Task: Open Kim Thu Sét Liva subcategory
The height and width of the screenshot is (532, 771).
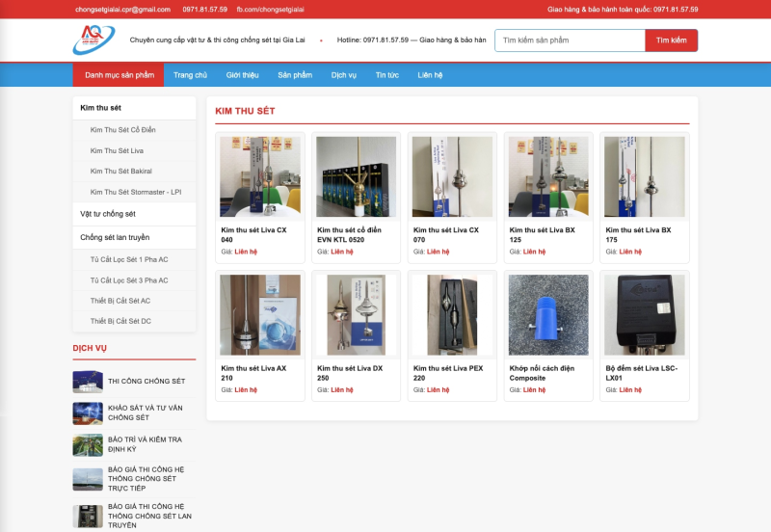Action: pos(134,151)
